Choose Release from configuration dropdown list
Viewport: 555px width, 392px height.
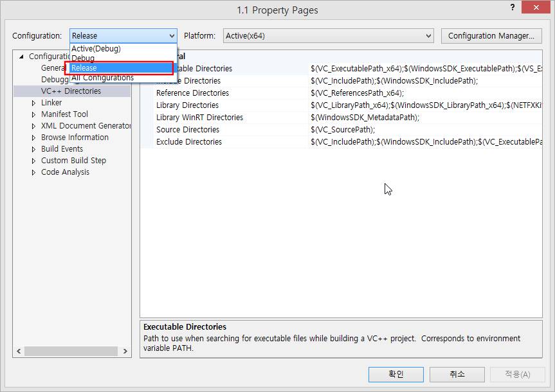coord(119,68)
